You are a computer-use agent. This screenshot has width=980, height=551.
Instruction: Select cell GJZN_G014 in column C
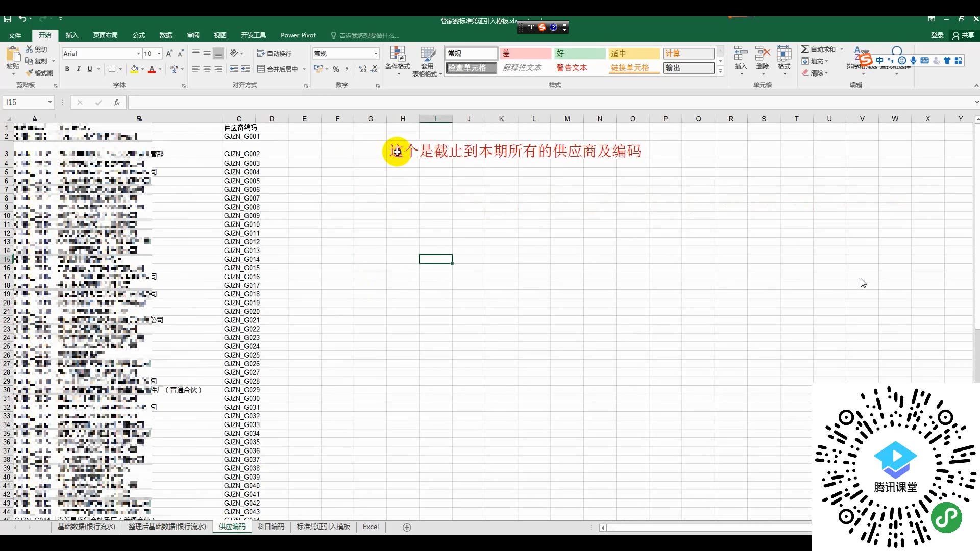click(x=239, y=259)
